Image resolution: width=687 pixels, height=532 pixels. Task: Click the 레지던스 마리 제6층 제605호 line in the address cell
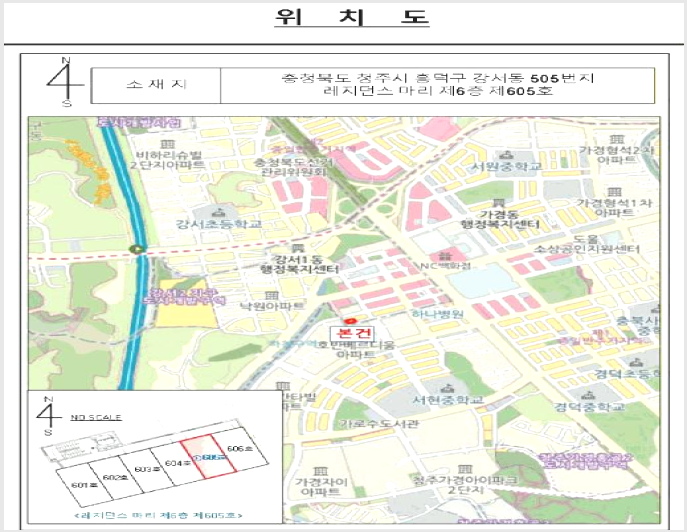pos(437,91)
